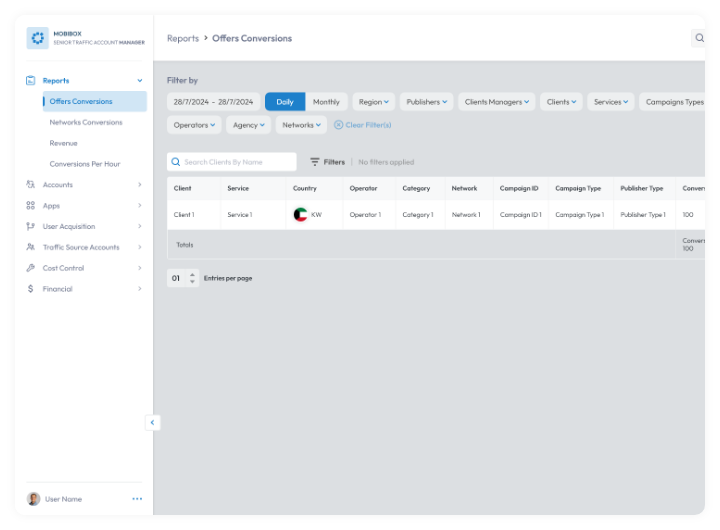Viewport: 720px width, 530px height.
Task: Sort by Category column header
Action: (x=416, y=188)
